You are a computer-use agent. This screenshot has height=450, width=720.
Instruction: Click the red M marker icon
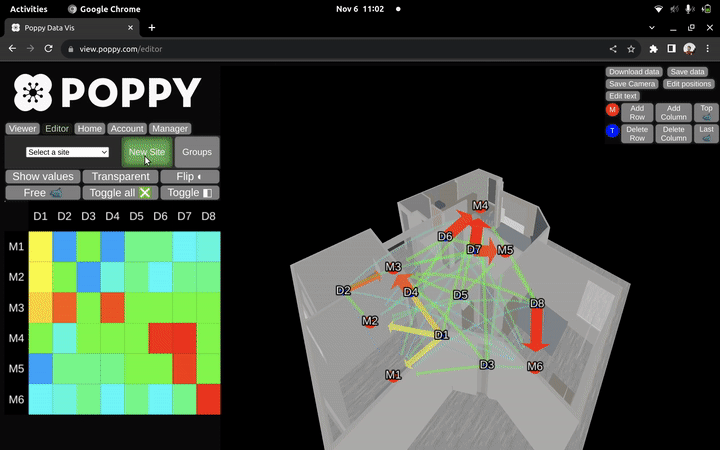click(612, 110)
